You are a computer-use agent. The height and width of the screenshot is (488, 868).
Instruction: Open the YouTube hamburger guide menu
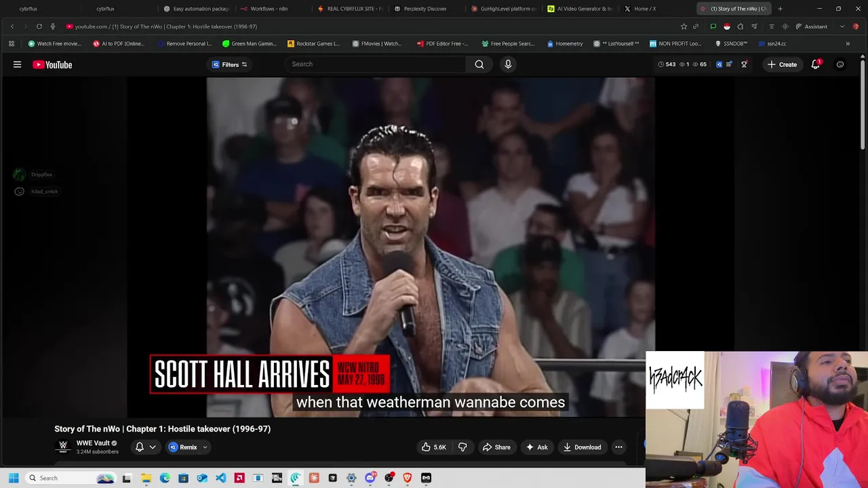point(17,64)
